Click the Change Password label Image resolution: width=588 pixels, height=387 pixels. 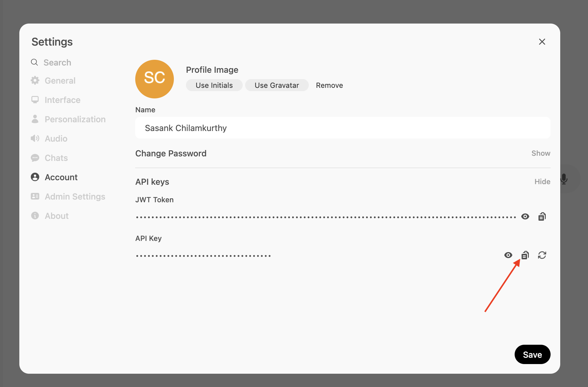171,153
